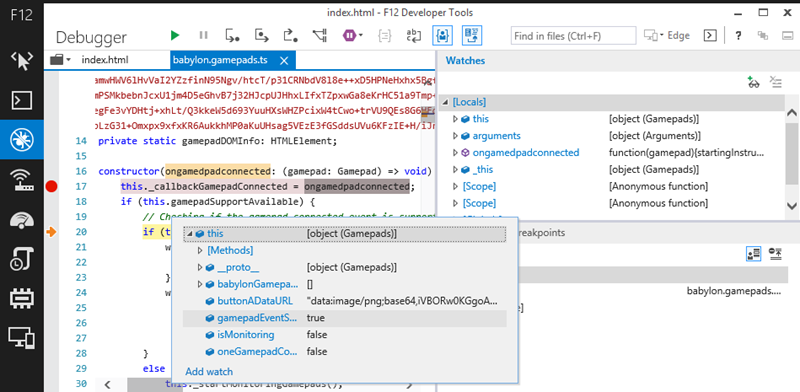
Task: Select the Breakpoints tab
Action: 541,233
